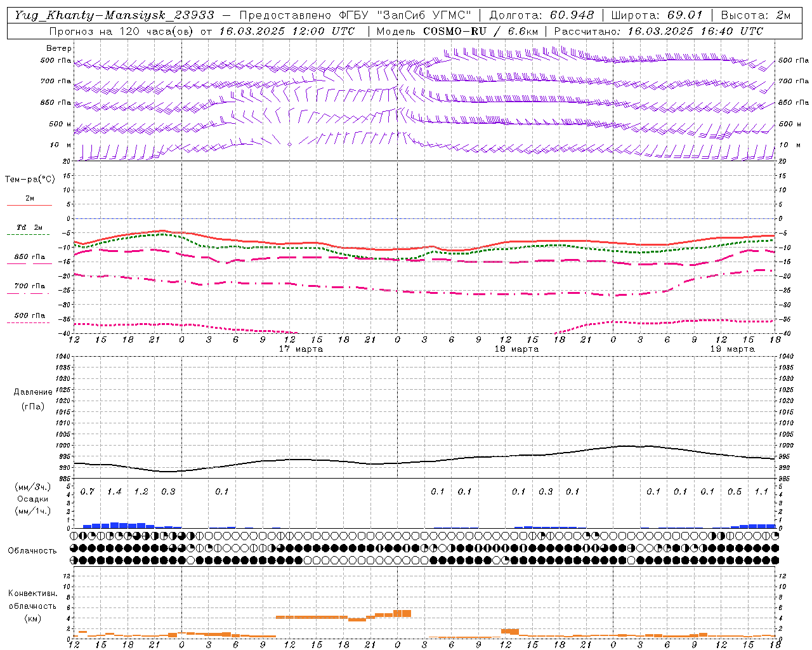This screenshot has height=650, width=812.
Task: Click the Ветер wind panel label
Action: 59,48
